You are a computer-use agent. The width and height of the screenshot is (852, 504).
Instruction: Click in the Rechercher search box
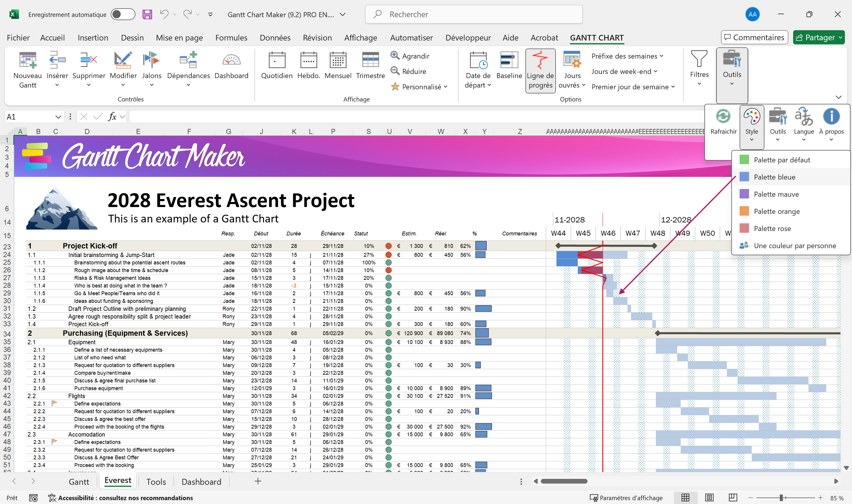[x=473, y=14]
